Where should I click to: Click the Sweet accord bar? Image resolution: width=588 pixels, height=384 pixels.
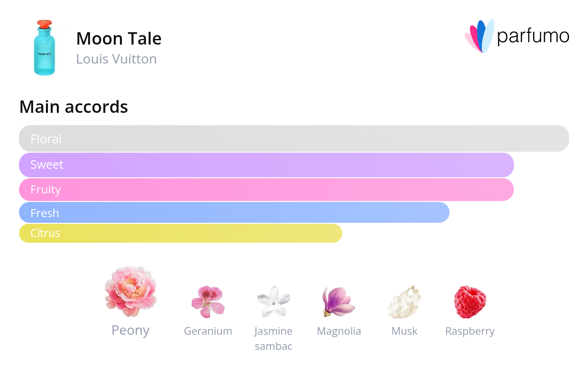pyautogui.click(x=266, y=165)
